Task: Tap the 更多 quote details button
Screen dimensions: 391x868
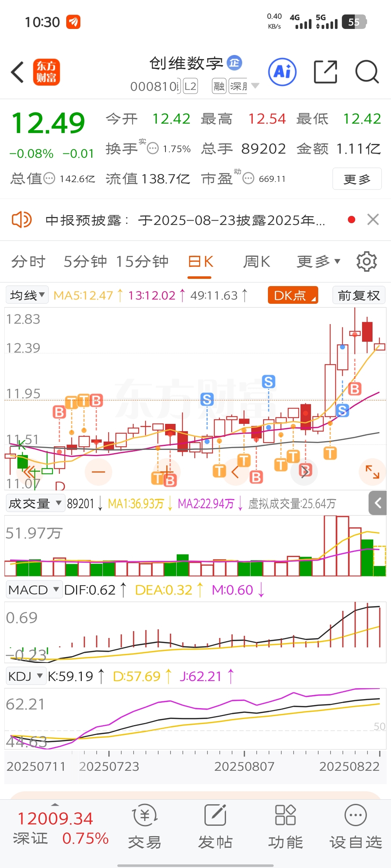Action: (357, 179)
